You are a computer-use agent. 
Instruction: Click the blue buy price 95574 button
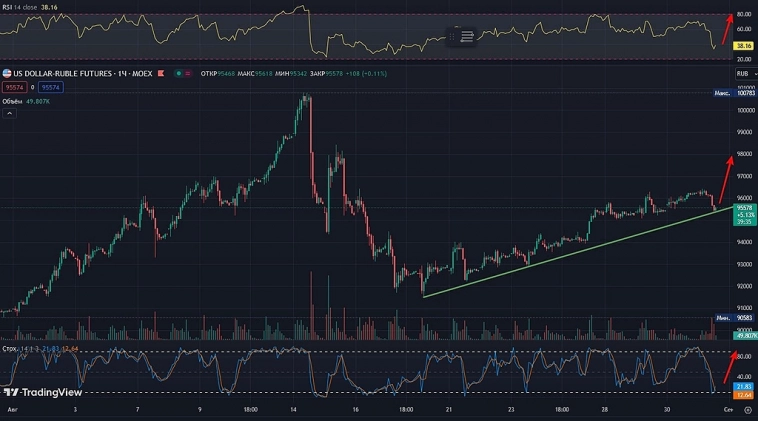pos(50,88)
